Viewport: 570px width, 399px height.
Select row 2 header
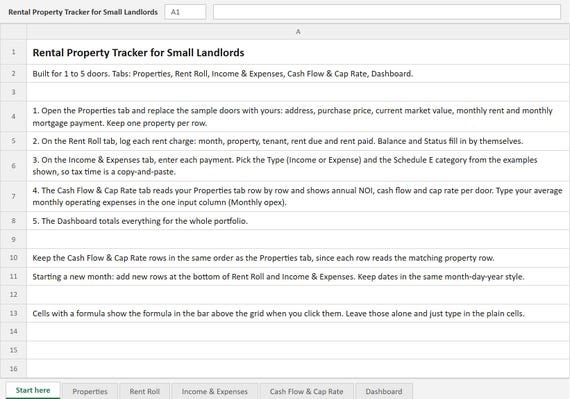13,73
